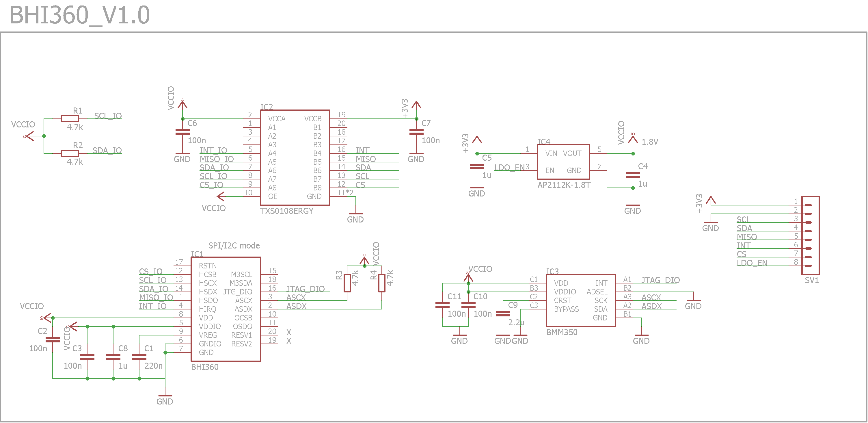
Task: Select the LDO_EN label on SV1 pin 8
Action: coord(752,263)
